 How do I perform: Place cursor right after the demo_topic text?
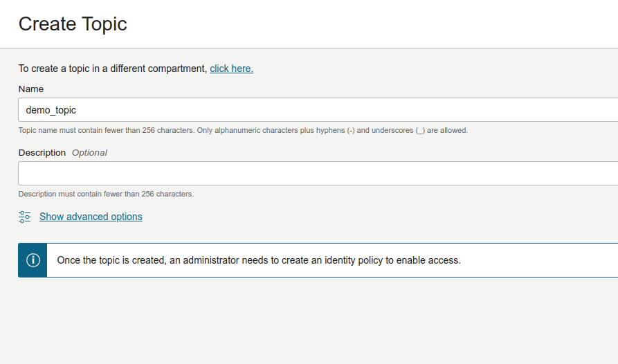[x=77, y=110]
